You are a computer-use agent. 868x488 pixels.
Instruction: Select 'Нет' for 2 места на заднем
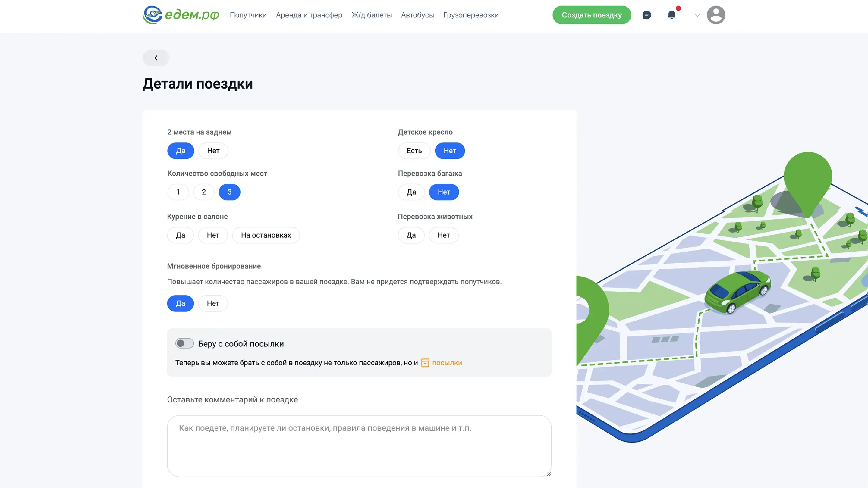click(x=213, y=151)
